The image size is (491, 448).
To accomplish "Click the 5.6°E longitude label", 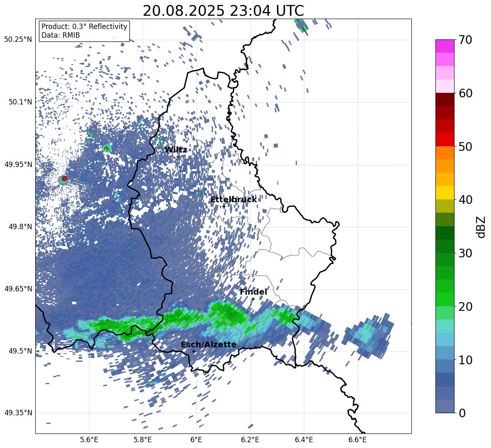I will (x=89, y=440).
